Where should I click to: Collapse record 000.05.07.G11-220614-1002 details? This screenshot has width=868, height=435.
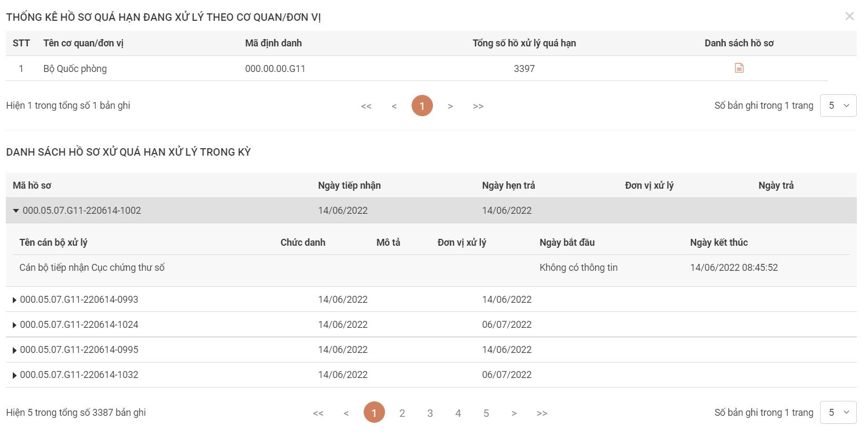16,211
